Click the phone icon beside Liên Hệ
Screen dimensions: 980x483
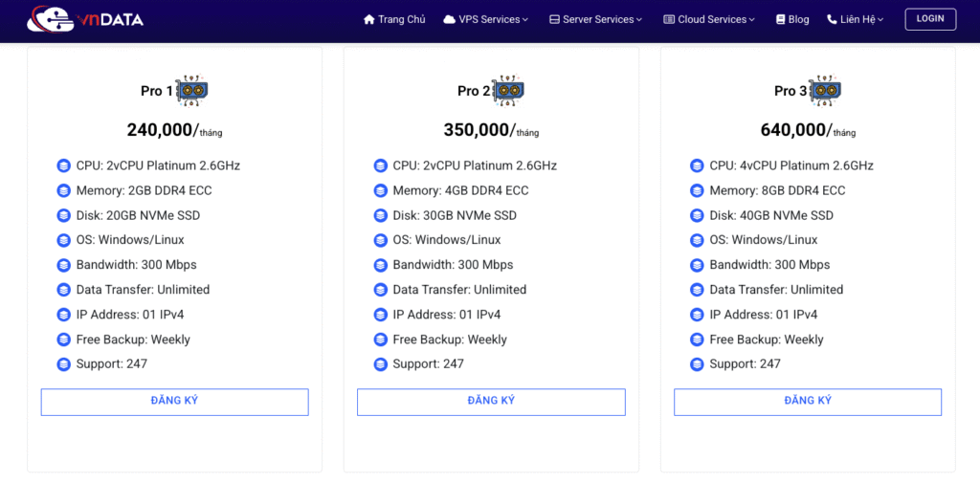[832, 19]
